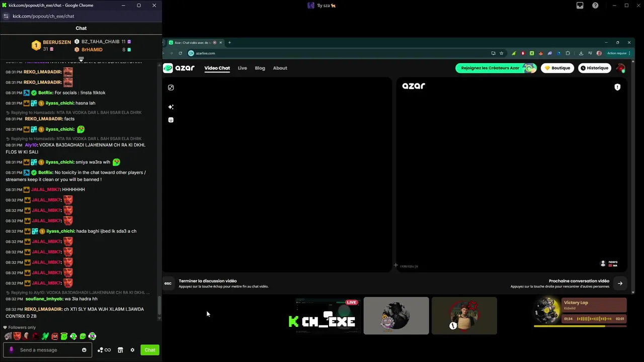Close the Azar browser tab
Screen dimensions: 644x362
point(220,43)
